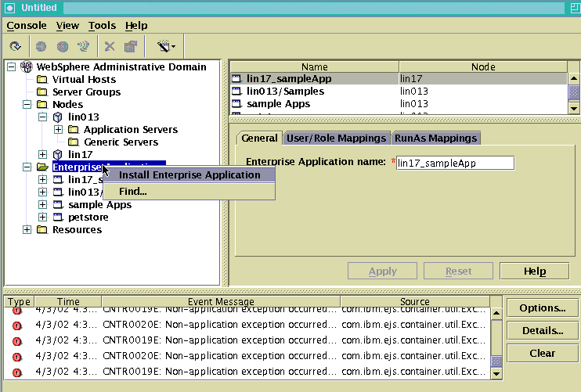This screenshot has width=581, height=392.
Task: Choose Find... from the context menu
Action: click(189, 192)
